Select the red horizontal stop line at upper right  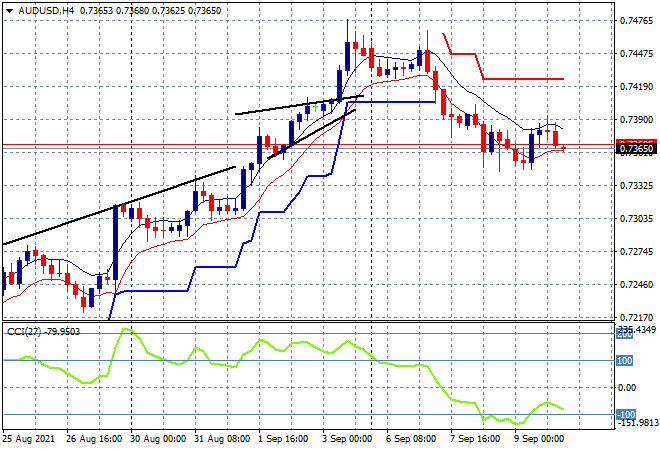[523, 79]
